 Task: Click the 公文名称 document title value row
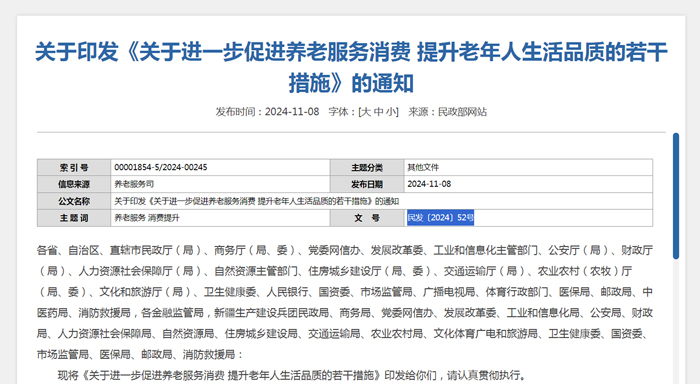382,201
